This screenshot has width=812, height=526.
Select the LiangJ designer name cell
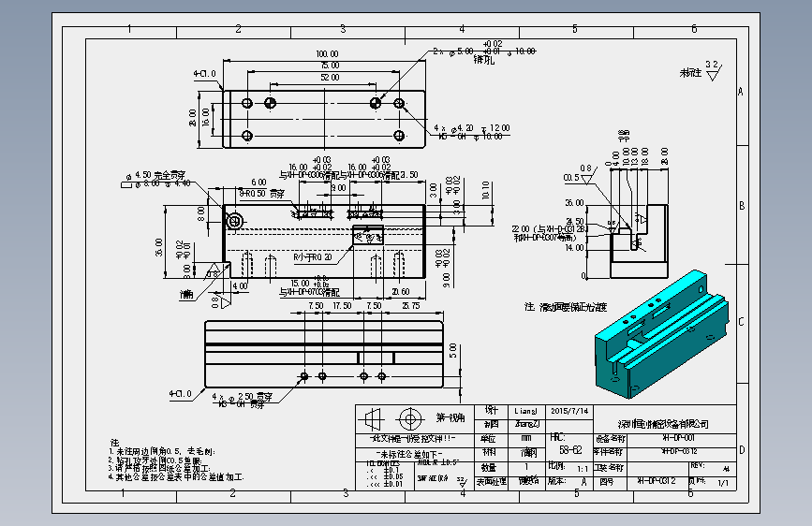tap(525, 411)
